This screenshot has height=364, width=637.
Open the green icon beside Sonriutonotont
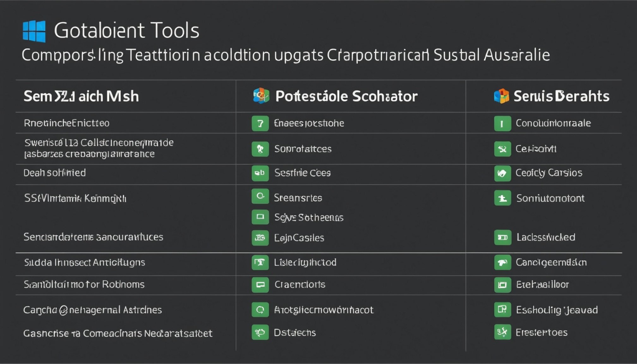tap(502, 198)
